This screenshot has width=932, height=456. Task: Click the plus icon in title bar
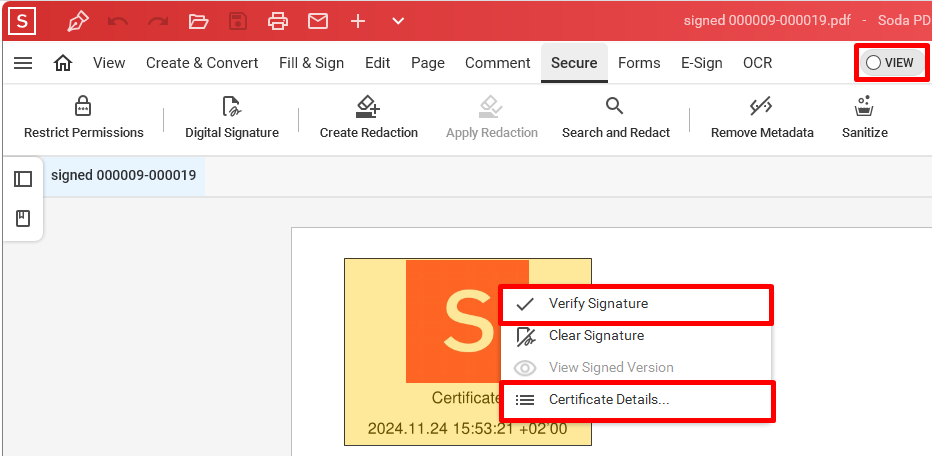(x=357, y=21)
